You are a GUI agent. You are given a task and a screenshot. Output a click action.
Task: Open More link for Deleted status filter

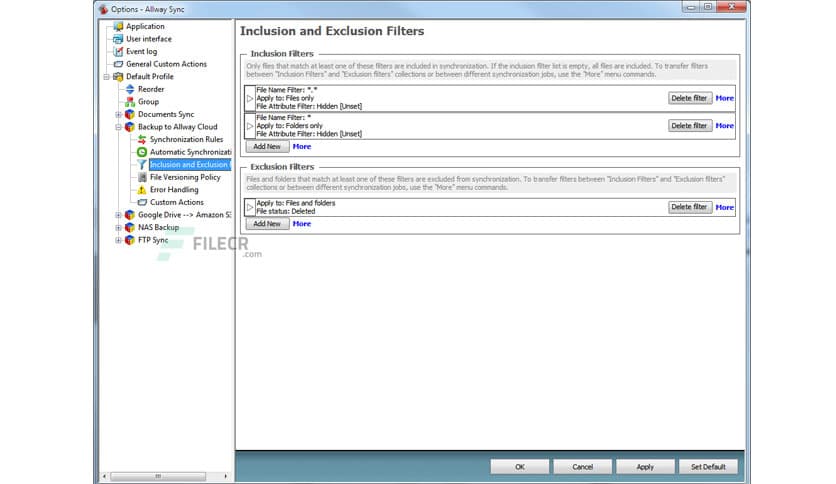point(725,207)
